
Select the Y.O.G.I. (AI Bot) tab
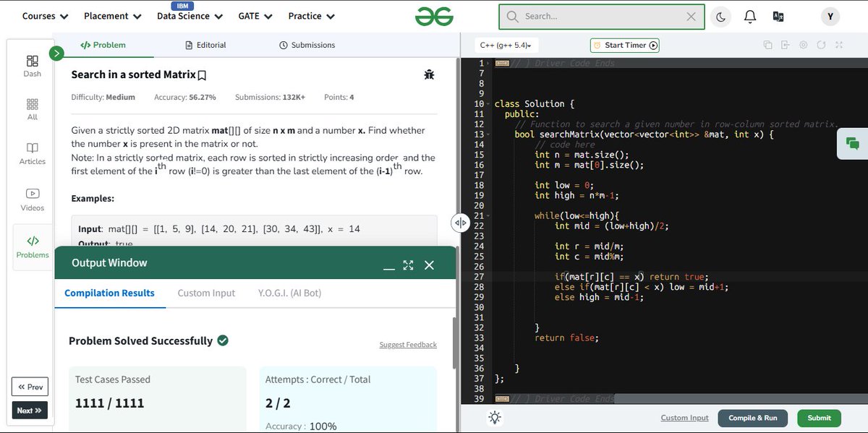coord(289,293)
